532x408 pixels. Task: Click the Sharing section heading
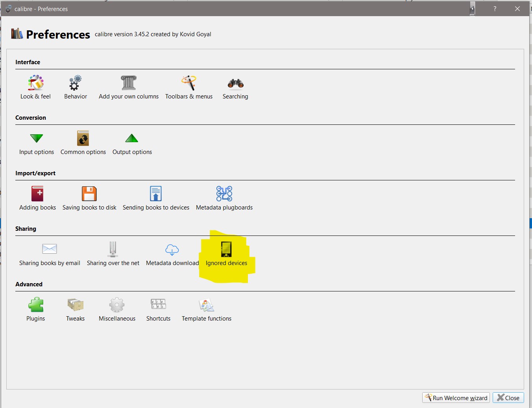coord(26,229)
